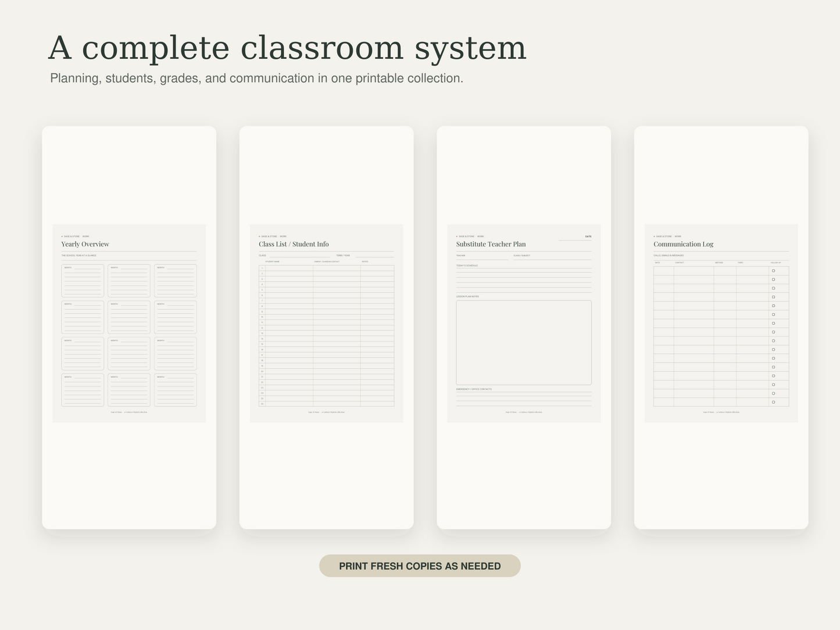The height and width of the screenshot is (630, 840).
Task: Click the 'Topic' column header in Communication Log
Action: 741,263
